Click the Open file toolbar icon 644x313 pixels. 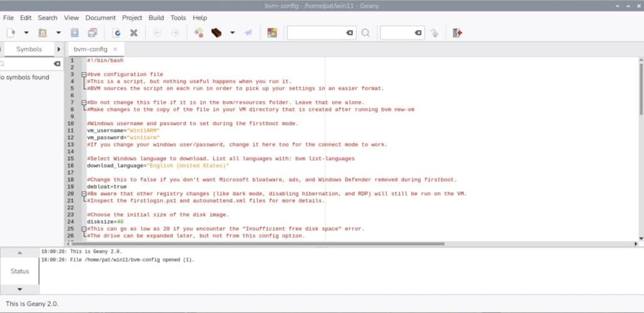pos(43,33)
